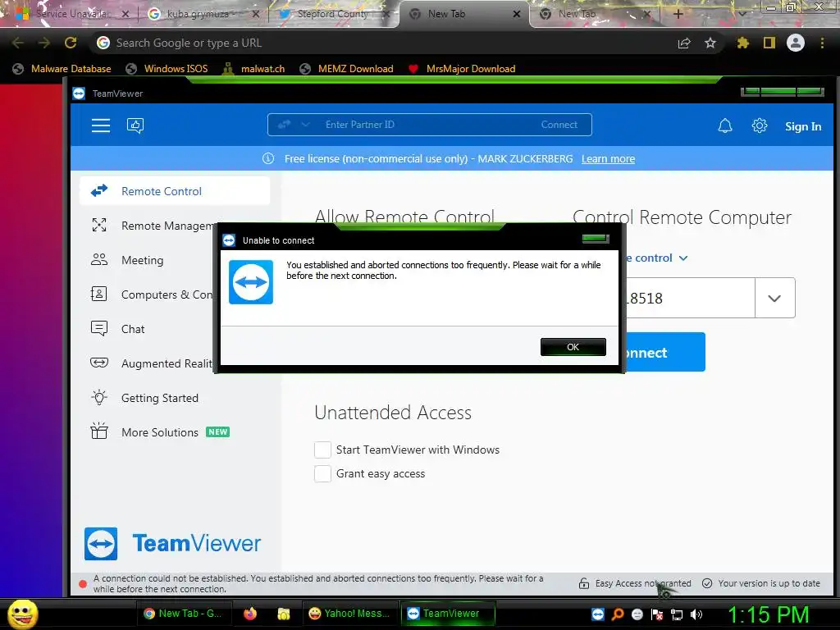Enable Start TeamViewer with Windows checkbox

pos(322,450)
